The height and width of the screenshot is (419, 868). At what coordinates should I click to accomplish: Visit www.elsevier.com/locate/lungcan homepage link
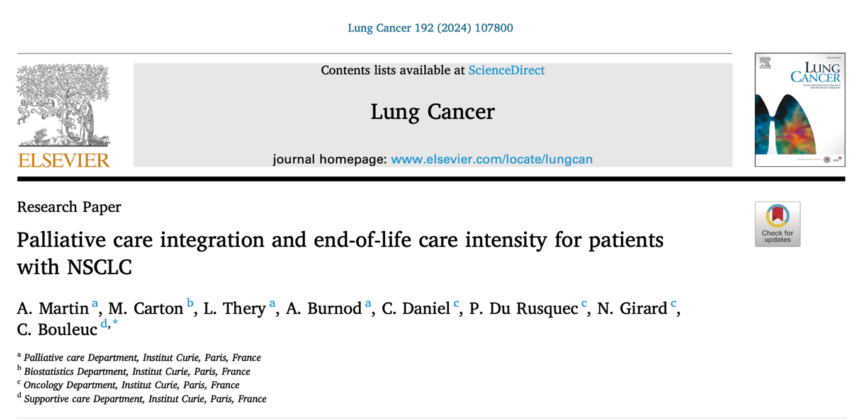pyautogui.click(x=492, y=159)
